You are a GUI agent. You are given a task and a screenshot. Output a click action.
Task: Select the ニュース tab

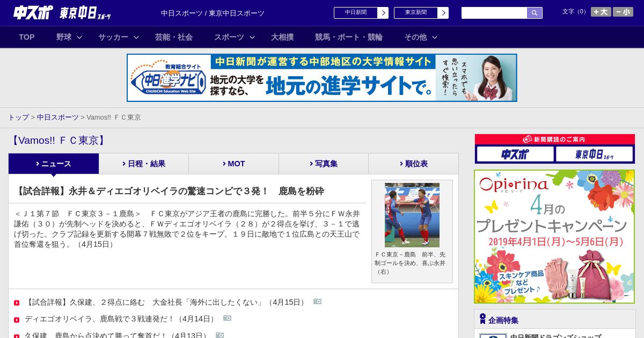54,164
